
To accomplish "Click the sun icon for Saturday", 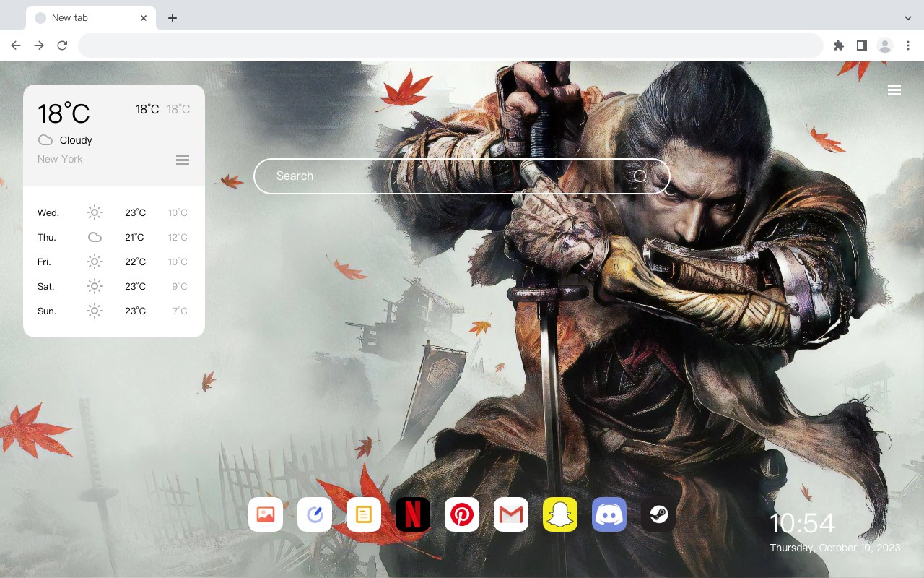I will 95,286.
